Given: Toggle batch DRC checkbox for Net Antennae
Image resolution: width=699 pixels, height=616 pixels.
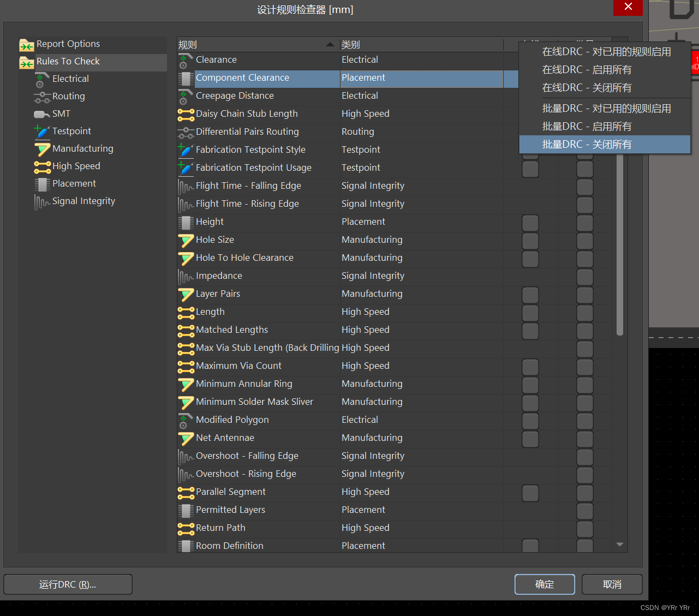Looking at the screenshot, I should click(584, 439).
